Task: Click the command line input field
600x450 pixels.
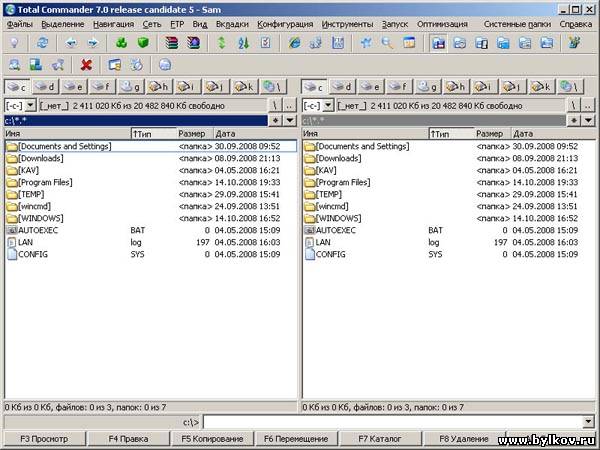Action: (x=393, y=422)
